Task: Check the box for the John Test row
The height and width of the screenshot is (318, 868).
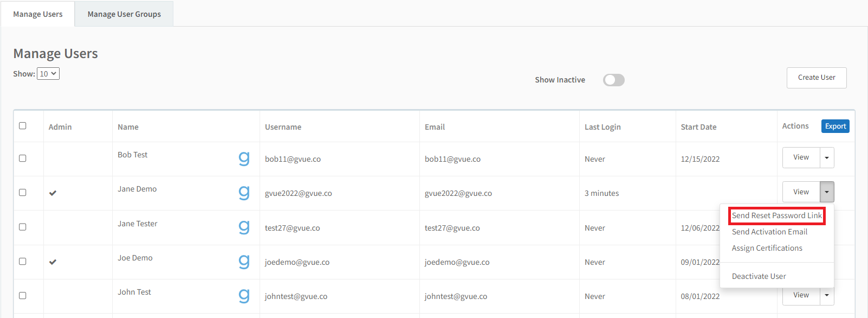Action: pyautogui.click(x=23, y=296)
